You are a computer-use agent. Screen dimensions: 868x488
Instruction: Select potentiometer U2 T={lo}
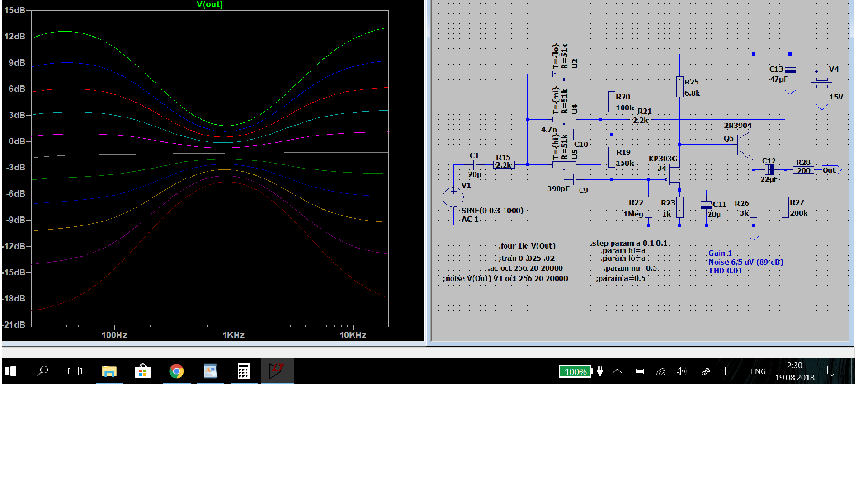[564, 75]
